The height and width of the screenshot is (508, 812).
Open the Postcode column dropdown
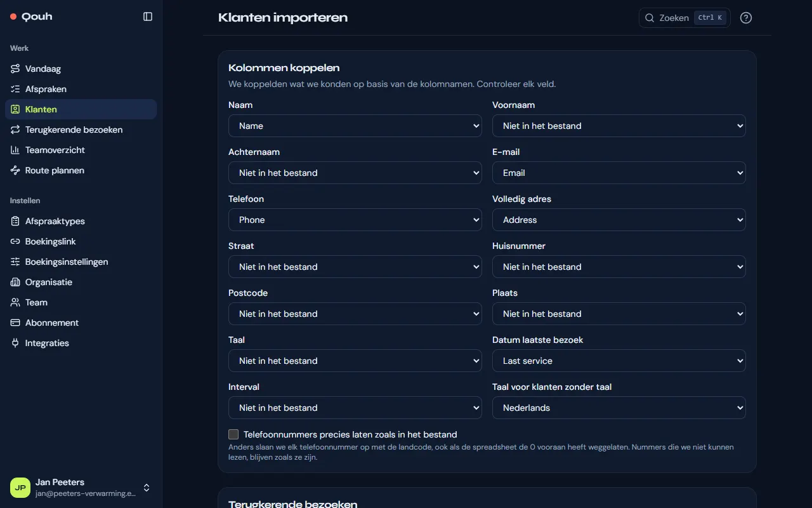[355, 314]
